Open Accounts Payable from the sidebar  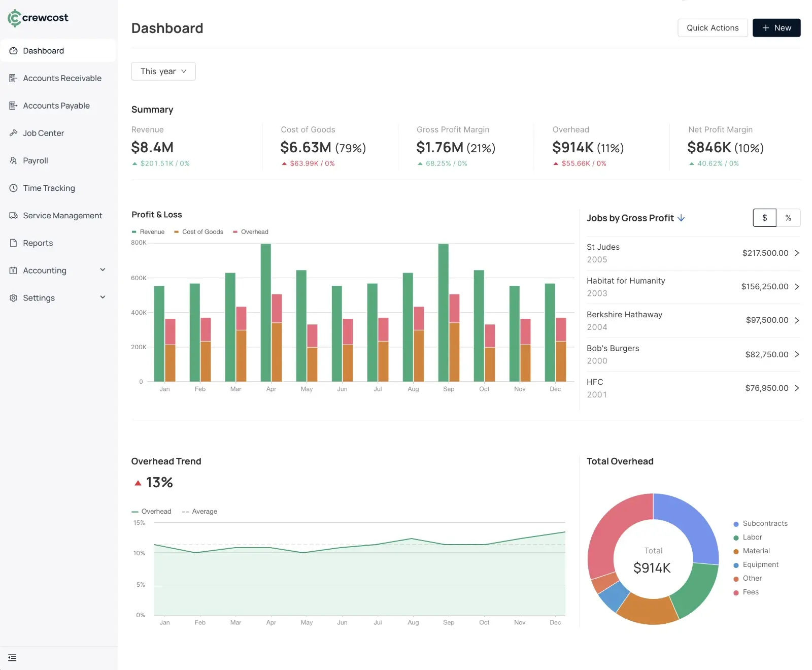coord(56,105)
